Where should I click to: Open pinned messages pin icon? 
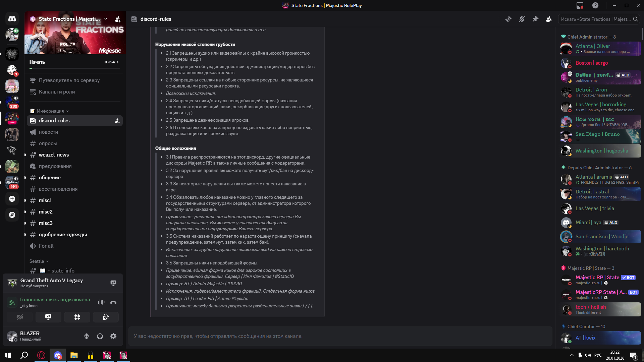535,19
